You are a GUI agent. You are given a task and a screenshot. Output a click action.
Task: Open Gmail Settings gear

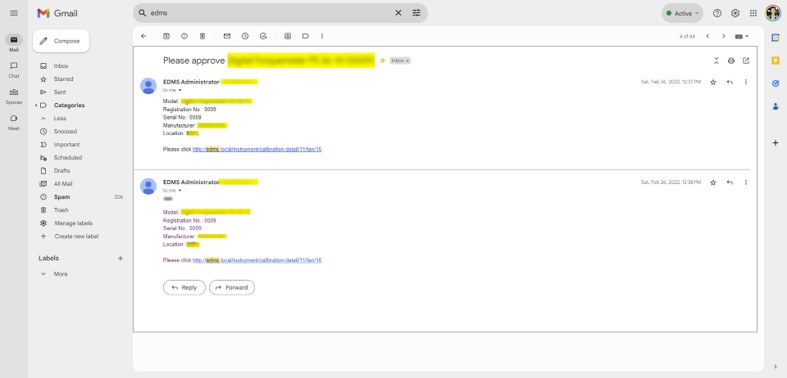coord(735,14)
